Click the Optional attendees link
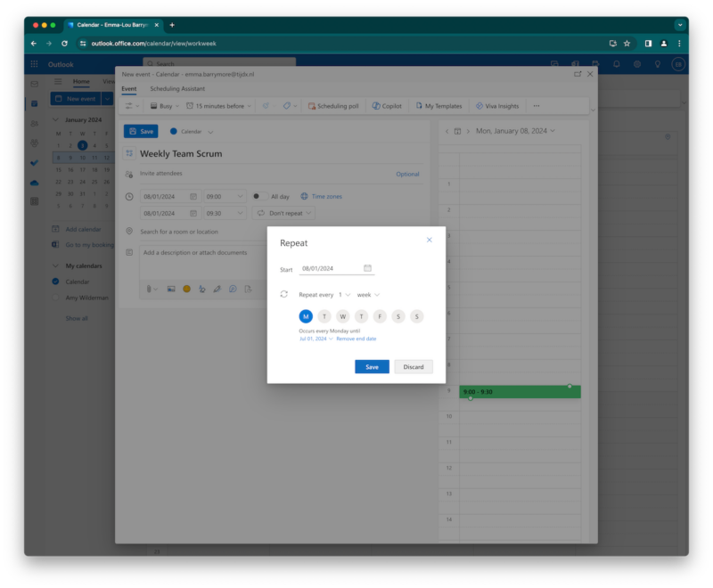 [407, 174]
